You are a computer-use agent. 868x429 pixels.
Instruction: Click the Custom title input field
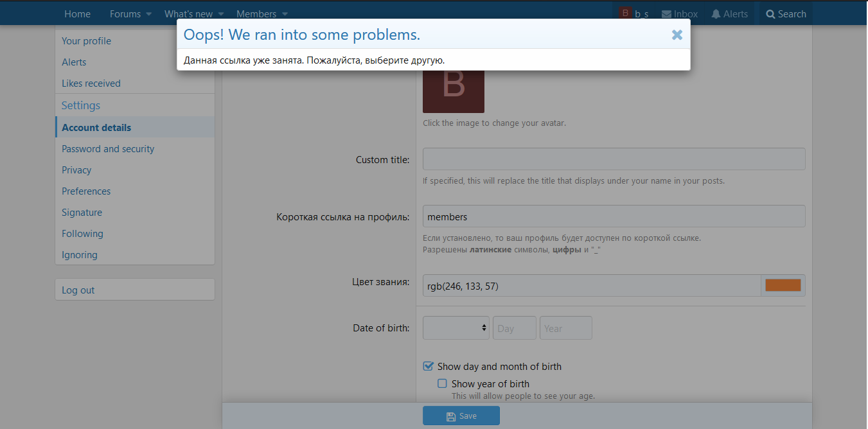[614, 159]
